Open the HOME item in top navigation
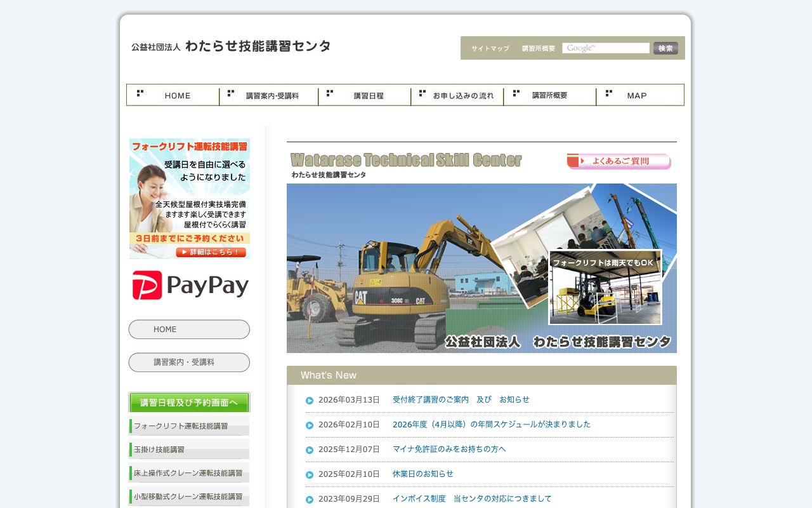 click(178, 95)
